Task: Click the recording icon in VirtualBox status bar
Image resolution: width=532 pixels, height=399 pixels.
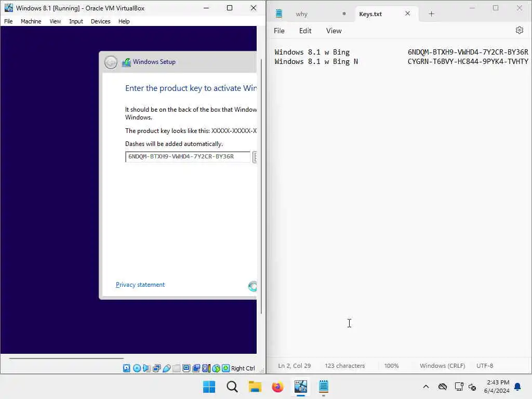Action: (196, 368)
